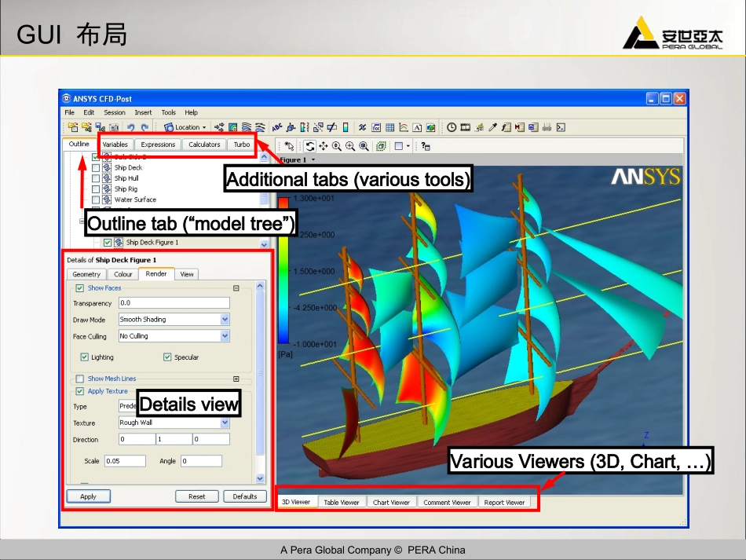Open the viewport layout dropdown arrow
Image resolution: width=746 pixels, height=560 pixels.
[x=408, y=146]
